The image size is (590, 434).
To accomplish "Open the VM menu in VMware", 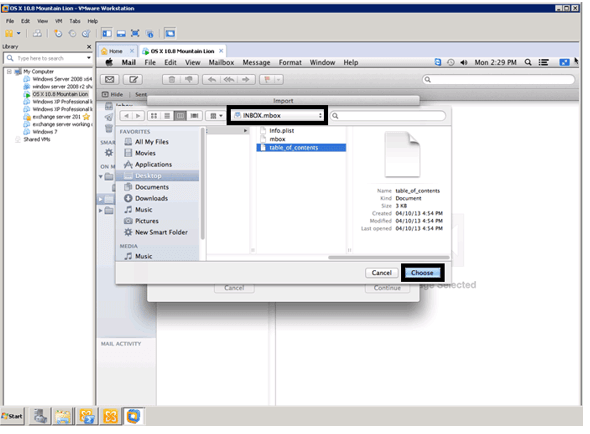I will pyautogui.click(x=58, y=21).
